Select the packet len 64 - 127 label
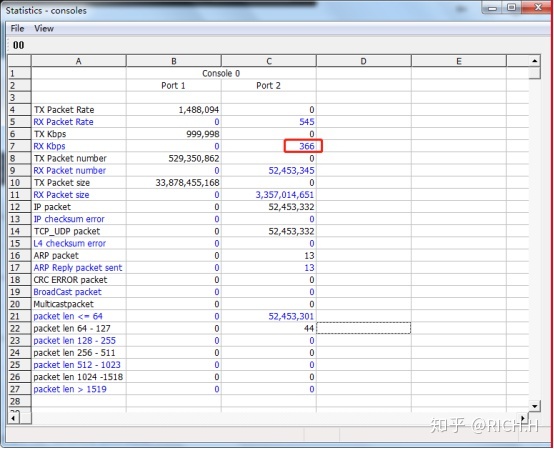 (x=72, y=329)
